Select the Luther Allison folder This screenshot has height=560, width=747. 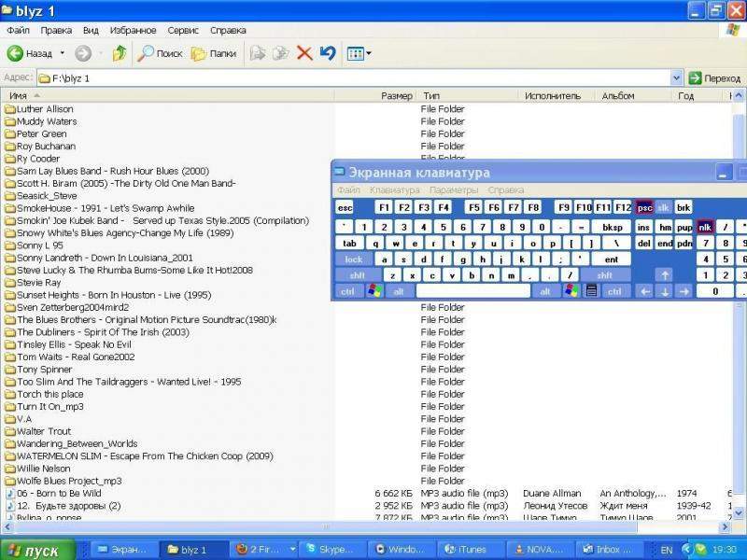(x=39, y=109)
